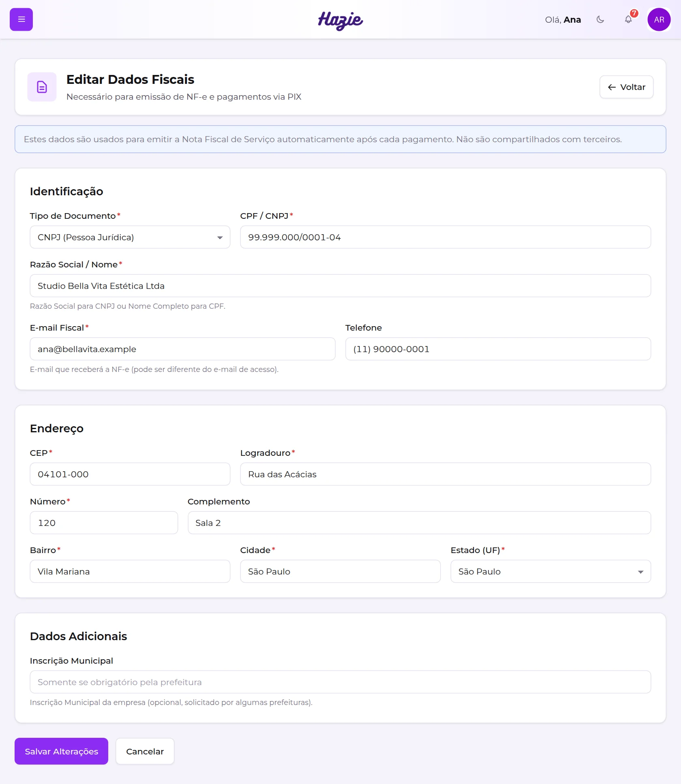This screenshot has width=681, height=784.
Task: Edit Cidade field
Action: (x=340, y=571)
